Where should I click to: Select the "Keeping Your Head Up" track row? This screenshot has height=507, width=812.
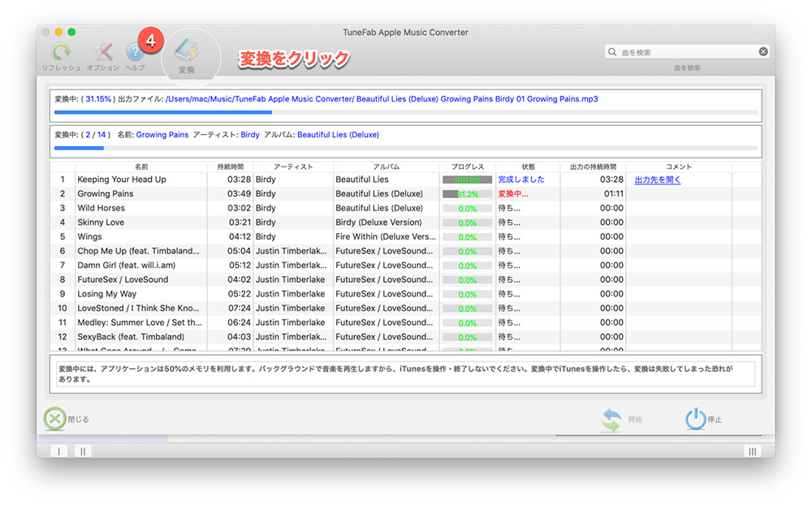tap(405, 180)
